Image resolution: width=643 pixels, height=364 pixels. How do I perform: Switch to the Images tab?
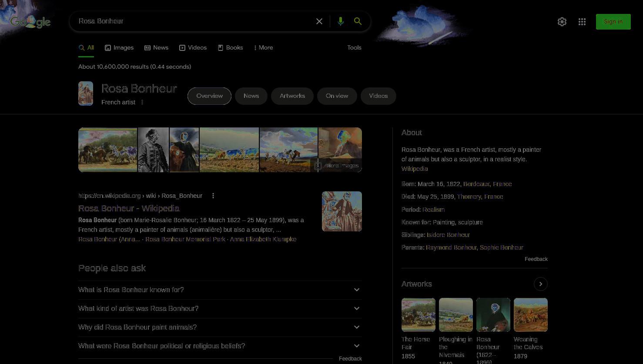(119, 48)
